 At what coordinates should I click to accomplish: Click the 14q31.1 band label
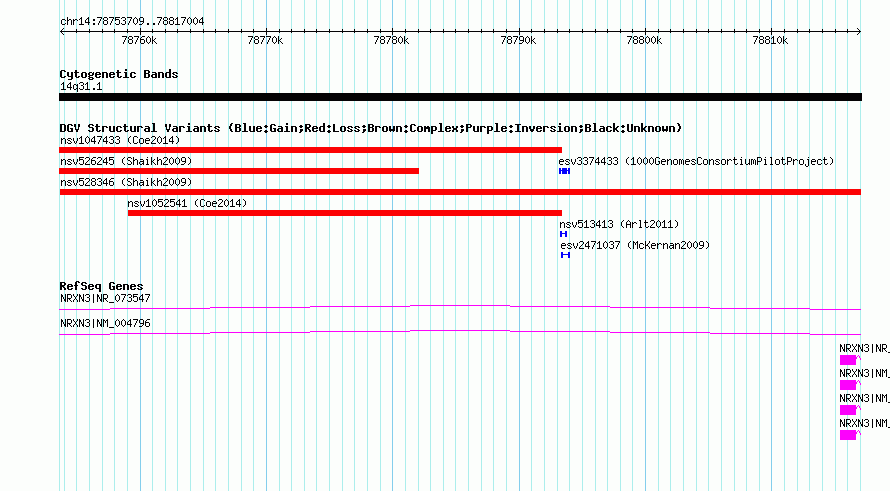[81, 87]
